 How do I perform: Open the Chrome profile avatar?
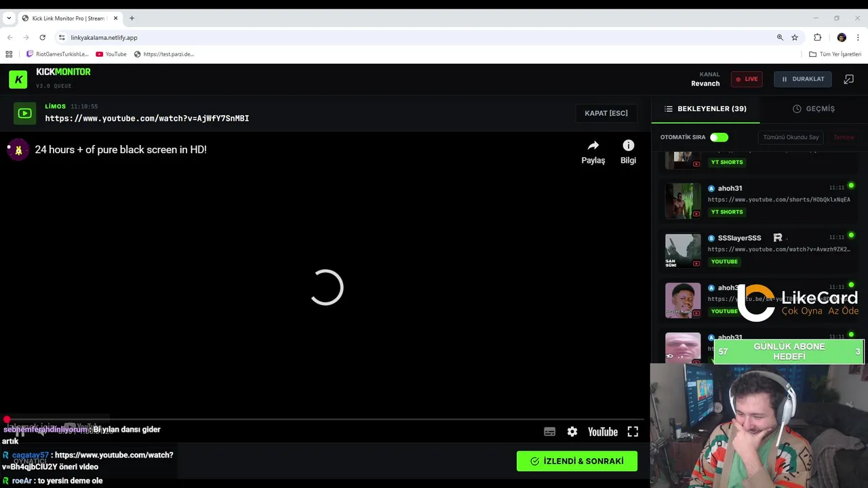[x=842, y=37]
